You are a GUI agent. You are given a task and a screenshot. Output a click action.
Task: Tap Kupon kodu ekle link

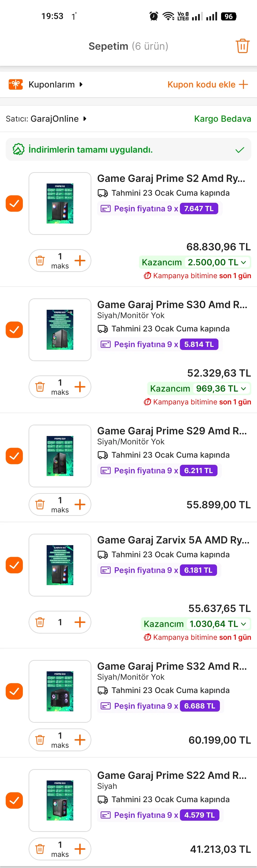click(x=208, y=84)
